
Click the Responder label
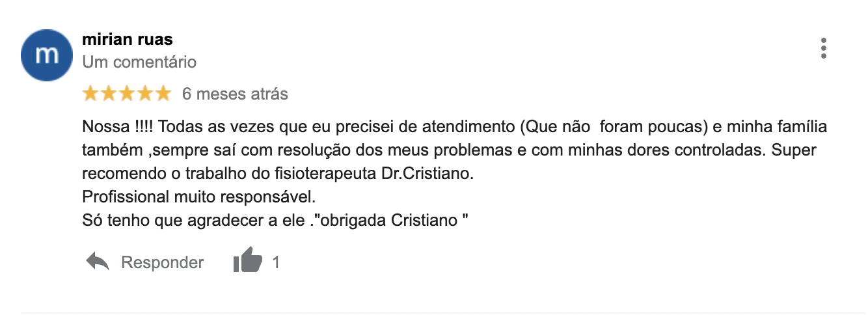coord(163,262)
